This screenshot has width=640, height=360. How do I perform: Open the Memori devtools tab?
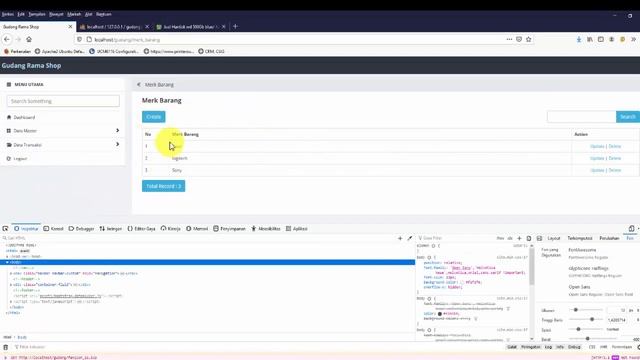pyautogui.click(x=197, y=229)
